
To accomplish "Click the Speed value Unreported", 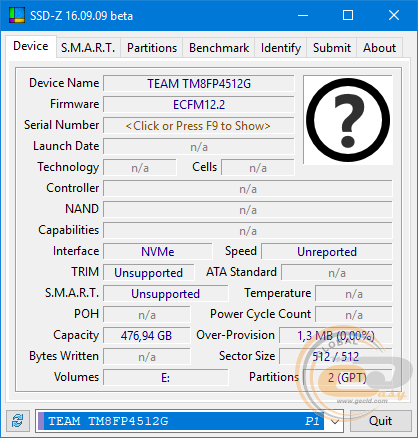I will click(327, 252).
